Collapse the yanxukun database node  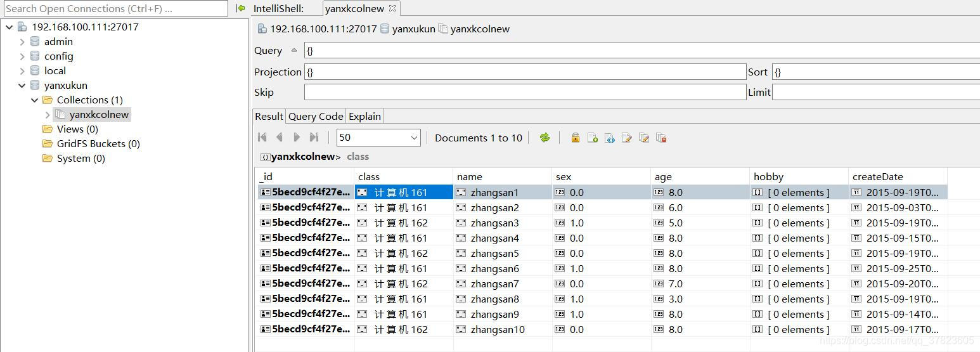[x=22, y=85]
